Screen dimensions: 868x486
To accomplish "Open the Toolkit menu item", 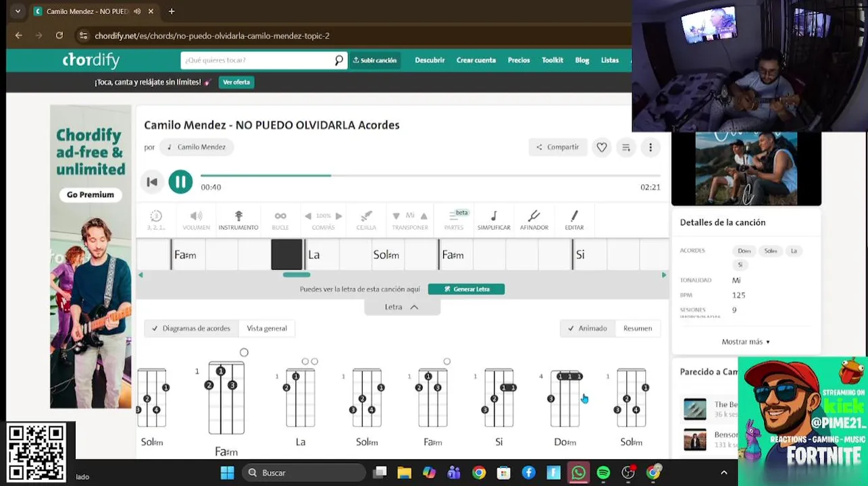I will 552,60.
